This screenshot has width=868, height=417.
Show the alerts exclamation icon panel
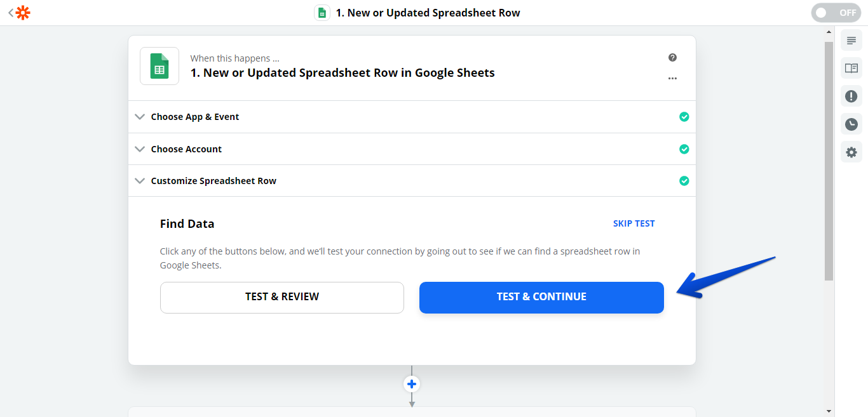coord(851,96)
